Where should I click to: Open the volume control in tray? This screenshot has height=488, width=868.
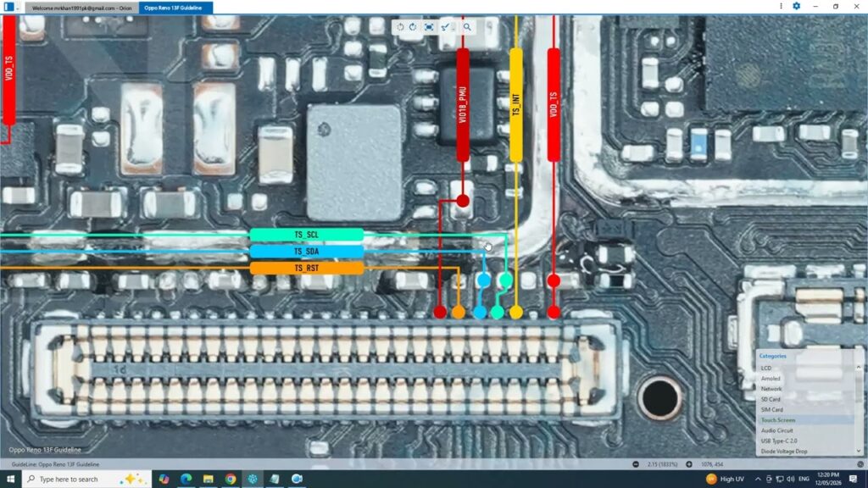click(x=791, y=480)
